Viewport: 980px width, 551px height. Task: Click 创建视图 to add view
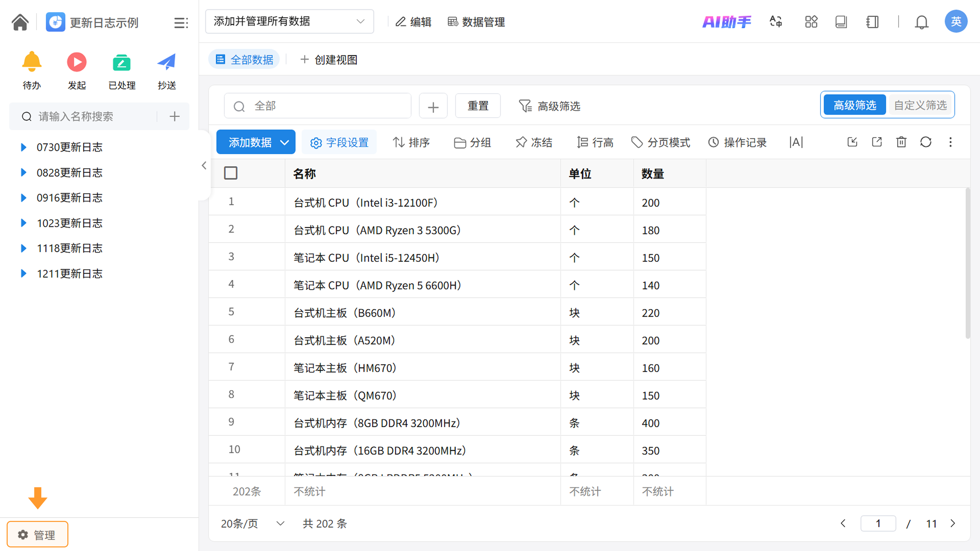pos(329,60)
